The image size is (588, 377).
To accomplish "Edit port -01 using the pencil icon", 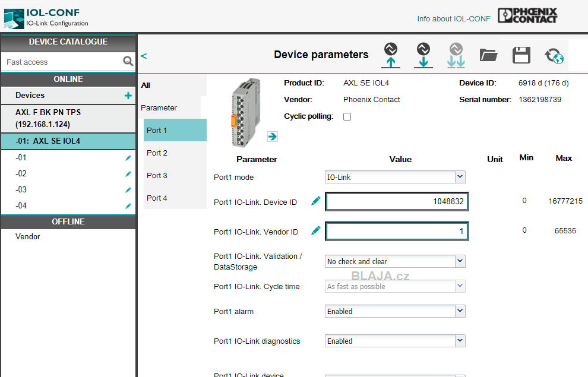I will [x=128, y=158].
